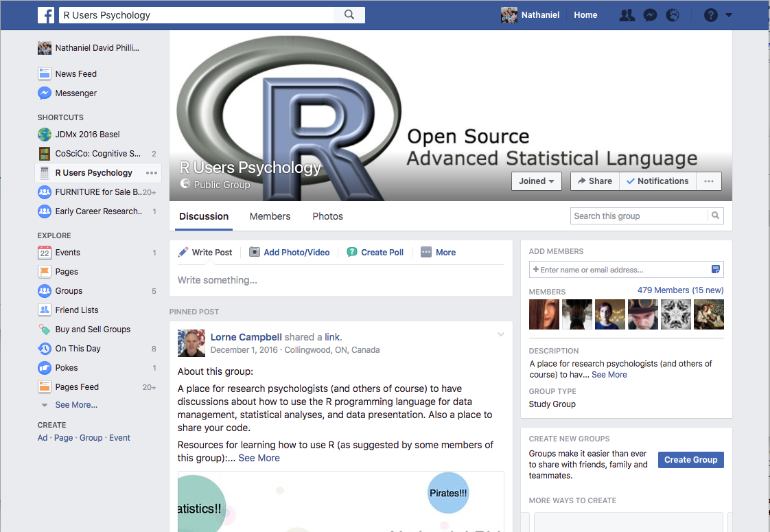This screenshot has height=532, width=770.
Task: Open the cover more options ellipsis button
Action: click(709, 181)
